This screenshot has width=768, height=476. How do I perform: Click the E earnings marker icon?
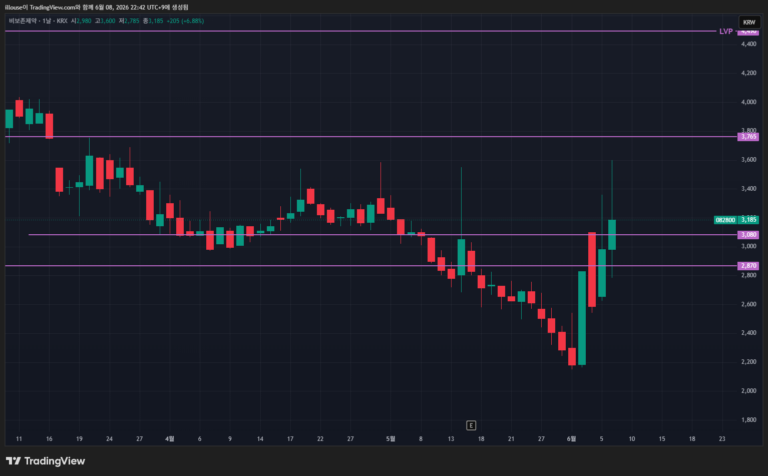tap(471, 425)
